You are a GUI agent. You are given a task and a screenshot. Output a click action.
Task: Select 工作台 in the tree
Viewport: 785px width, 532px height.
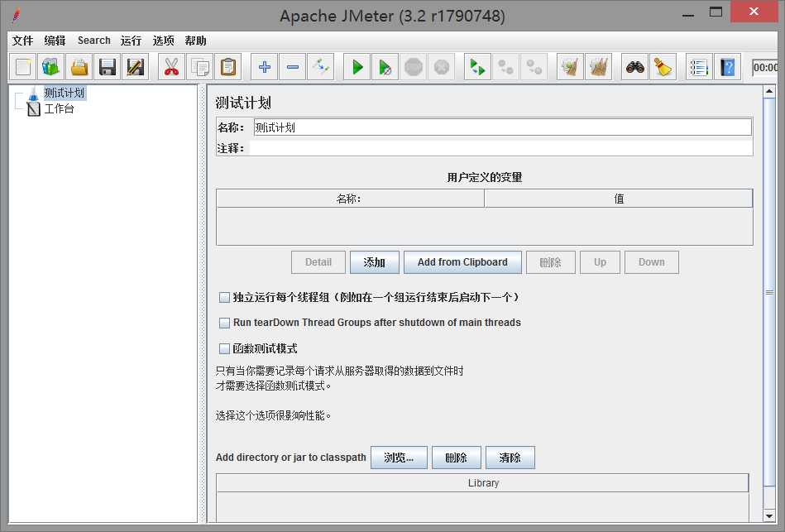(x=59, y=108)
